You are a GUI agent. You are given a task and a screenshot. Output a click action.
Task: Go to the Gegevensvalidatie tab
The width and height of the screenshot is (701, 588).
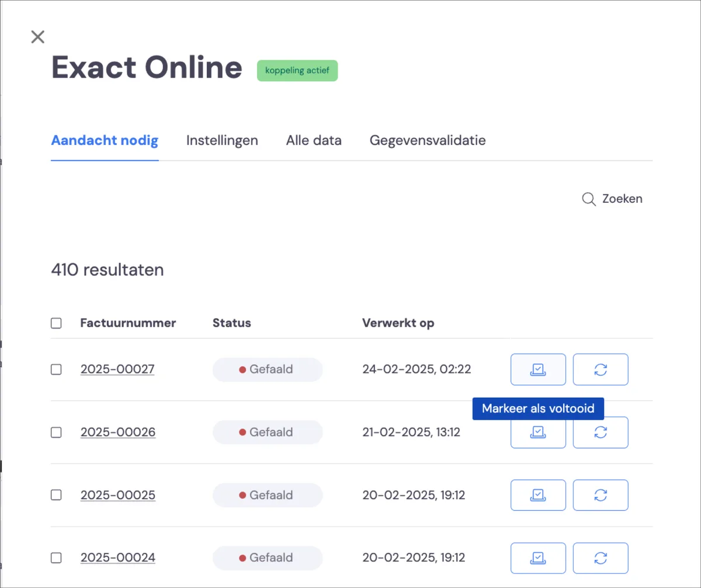(428, 140)
